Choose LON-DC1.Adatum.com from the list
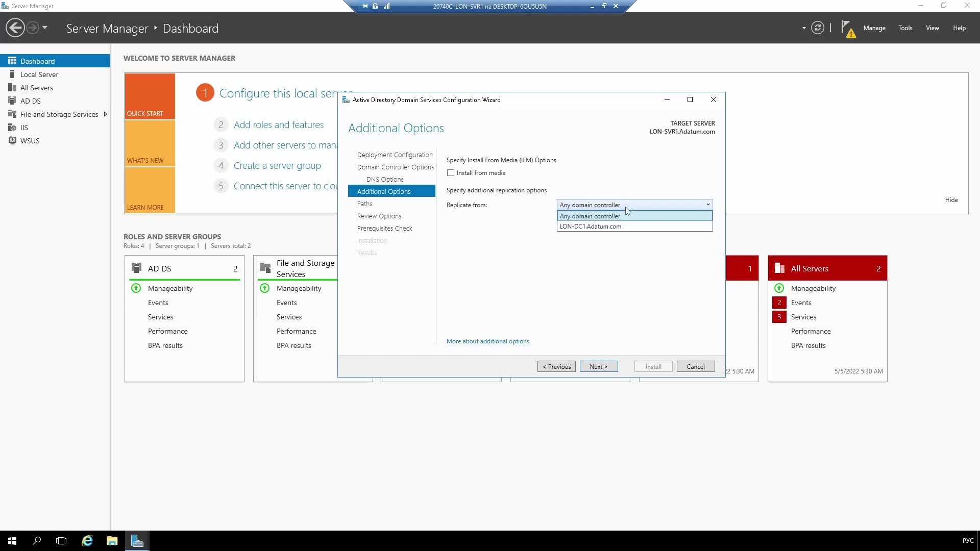 pos(634,227)
